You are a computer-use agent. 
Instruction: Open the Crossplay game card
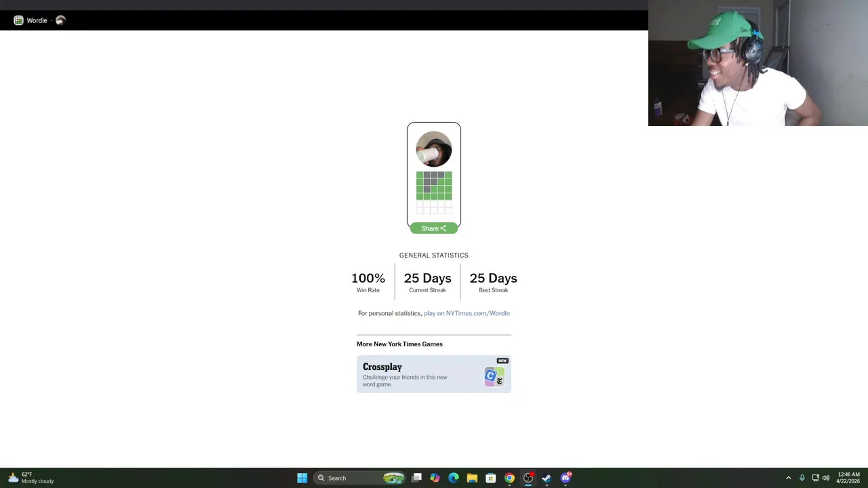[x=434, y=374]
